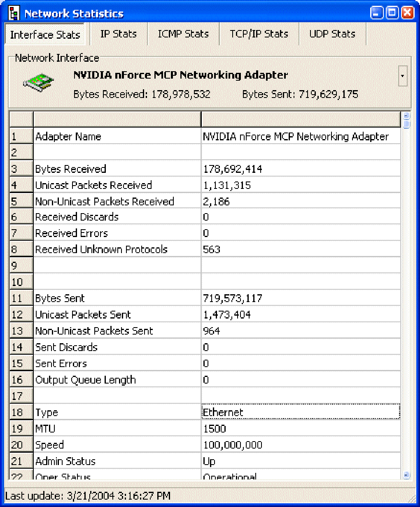Switch to the IP Stats tab
Screen dimensions: 420x507
pyautogui.click(x=118, y=34)
